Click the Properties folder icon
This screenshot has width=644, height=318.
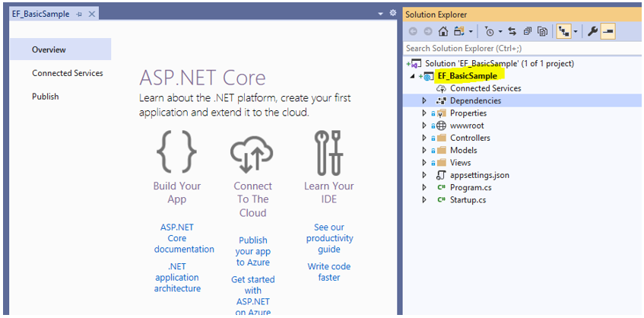pos(441,113)
